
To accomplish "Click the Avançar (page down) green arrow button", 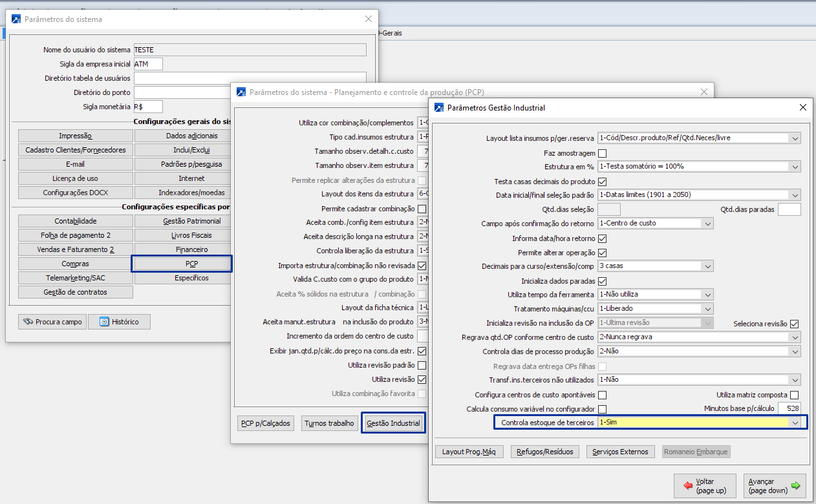I will pyautogui.click(x=773, y=486).
